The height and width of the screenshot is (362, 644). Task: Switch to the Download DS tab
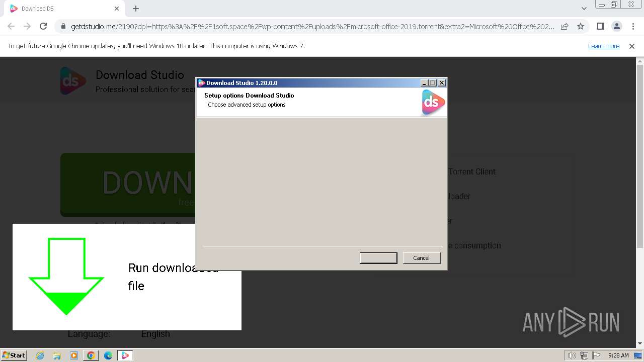click(x=63, y=9)
